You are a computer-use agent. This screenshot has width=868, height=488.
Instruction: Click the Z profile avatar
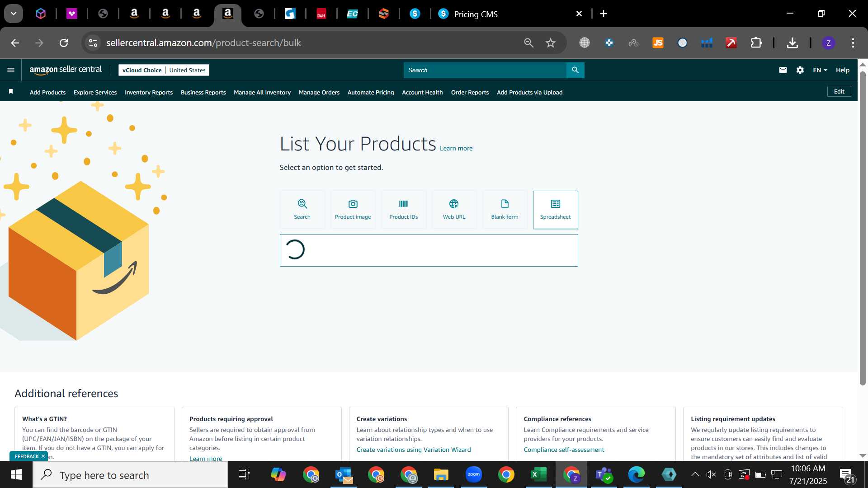coord(828,43)
